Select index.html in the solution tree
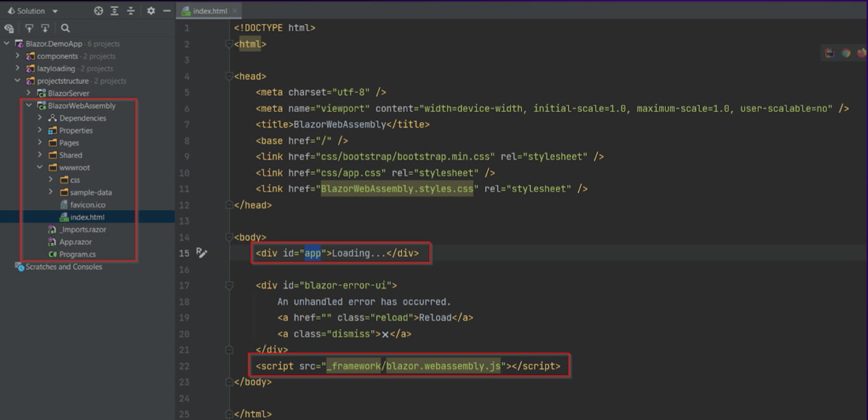 (87, 218)
